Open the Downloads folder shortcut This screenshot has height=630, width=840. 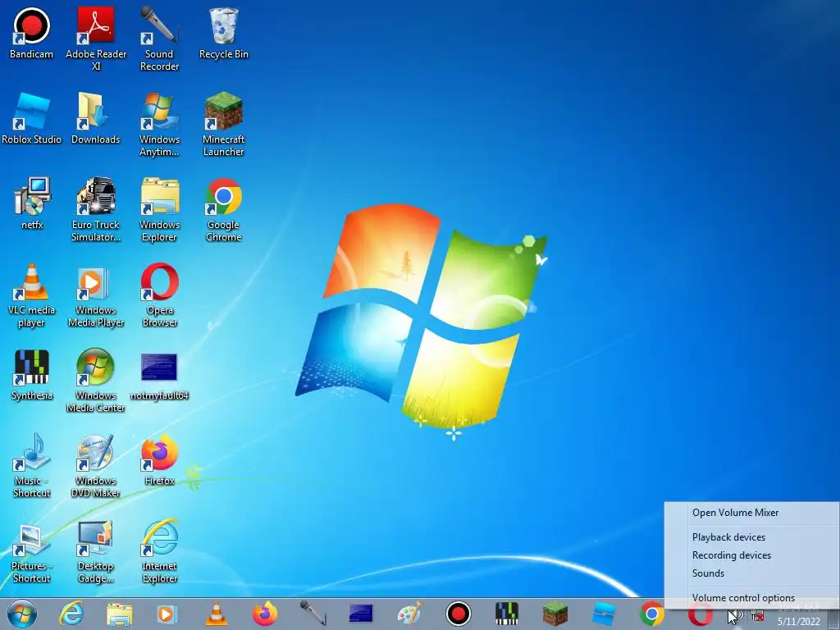click(x=96, y=118)
